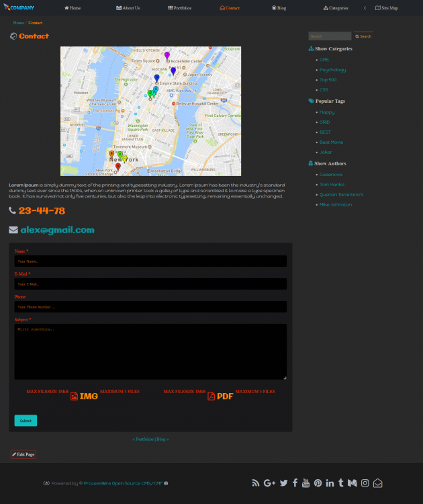Click the Google map thumbnail image

[x=150, y=111]
